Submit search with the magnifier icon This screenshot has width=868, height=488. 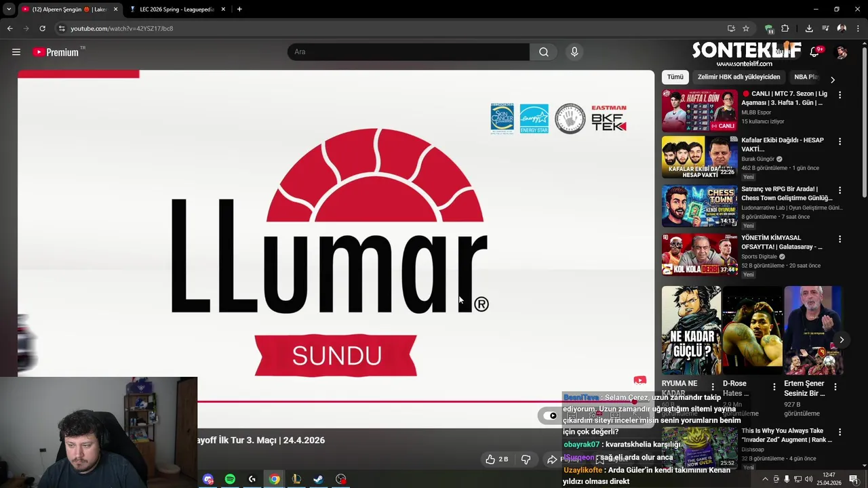(544, 52)
